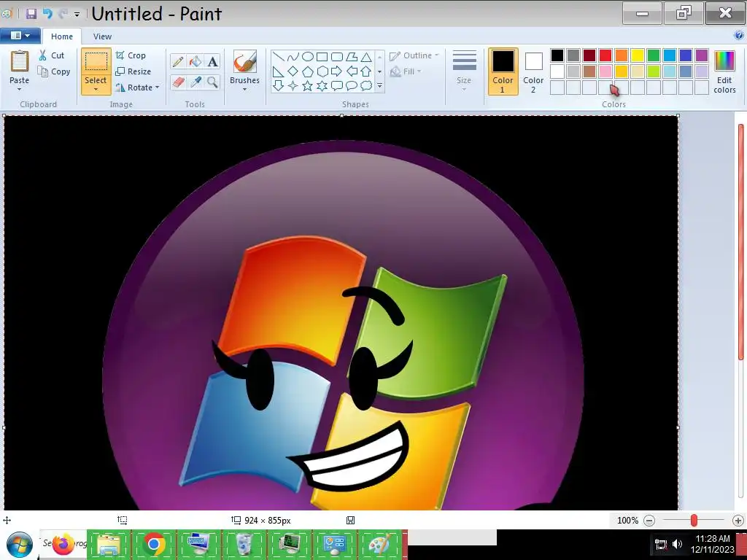Click the zoom slider thumb

[x=694, y=521]
